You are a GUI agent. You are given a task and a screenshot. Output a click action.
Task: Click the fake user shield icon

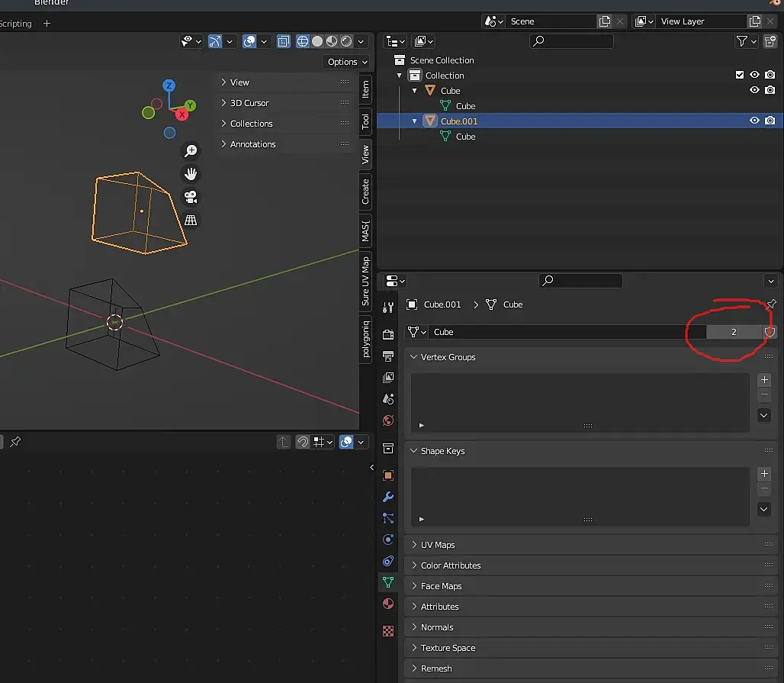coord(770,332)
